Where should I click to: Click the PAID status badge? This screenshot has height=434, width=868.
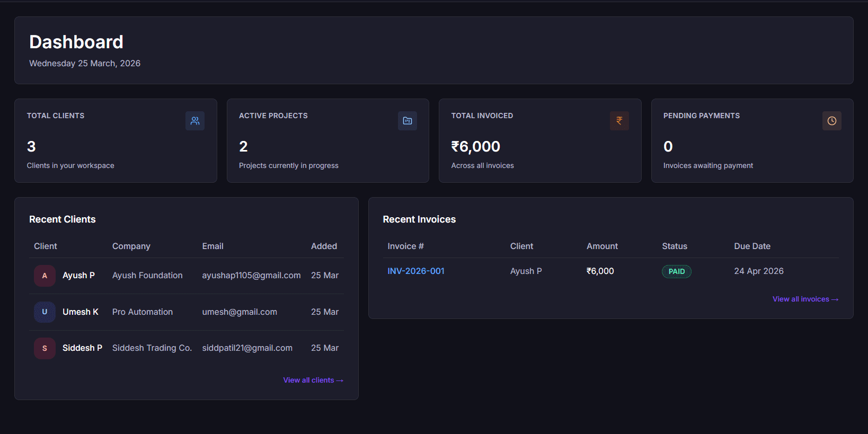[x=677, y=271]
